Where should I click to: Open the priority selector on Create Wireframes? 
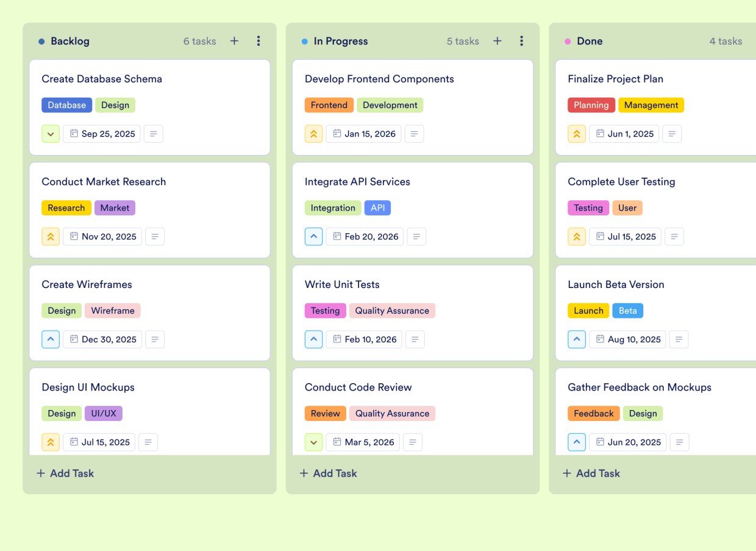51,339
